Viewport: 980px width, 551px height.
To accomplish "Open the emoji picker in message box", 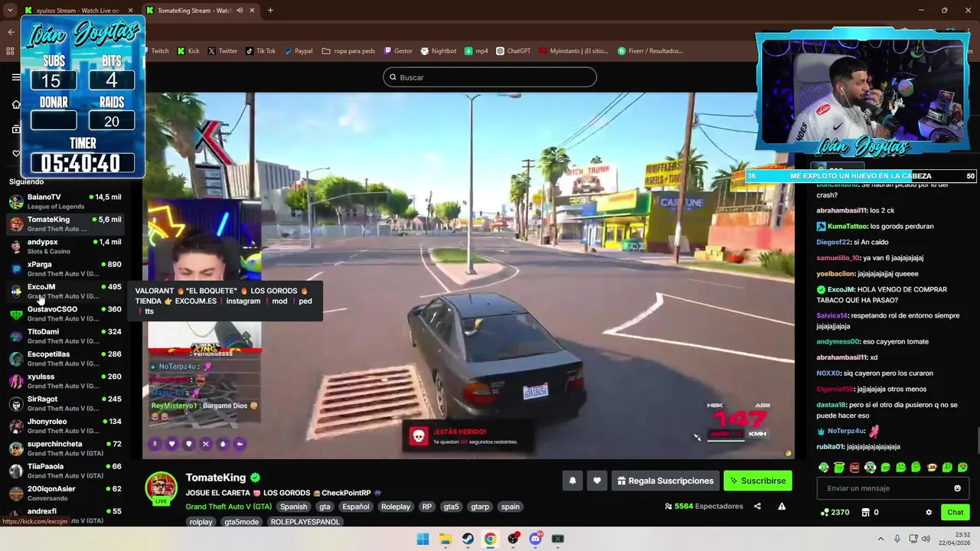I will coord(957,488).
